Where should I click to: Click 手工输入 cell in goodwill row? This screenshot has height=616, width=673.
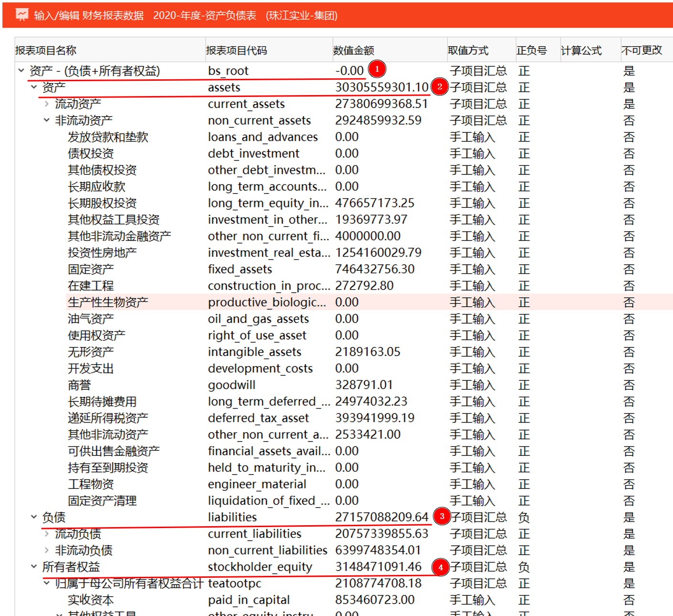coord(472,385)
